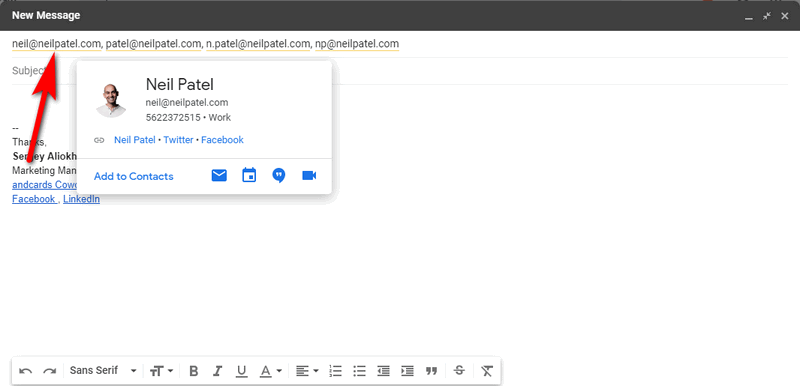The width and height of the screenshot is (800, 386).
Task: Toggle strikethrough formatting
Action: (459, 370)
